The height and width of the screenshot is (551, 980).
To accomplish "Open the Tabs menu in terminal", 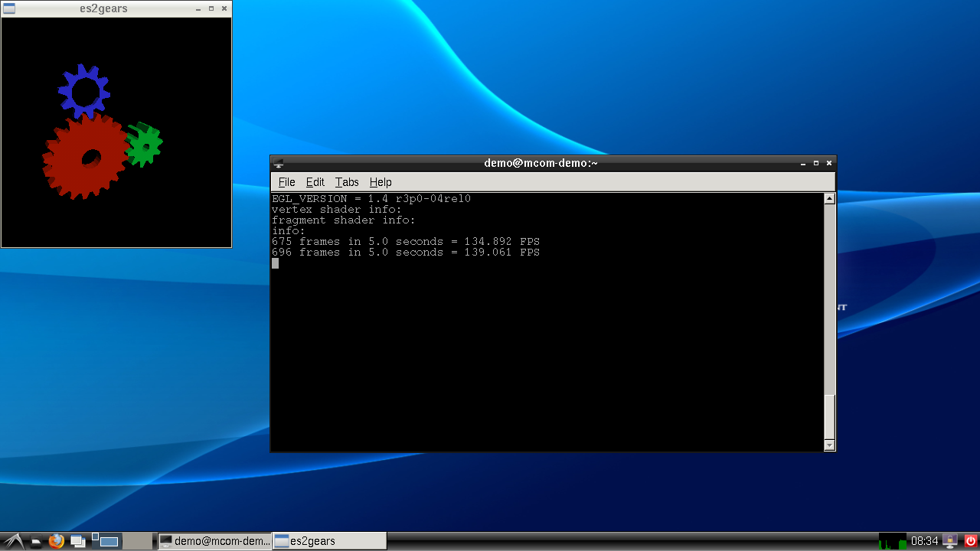I will point(347,182).
